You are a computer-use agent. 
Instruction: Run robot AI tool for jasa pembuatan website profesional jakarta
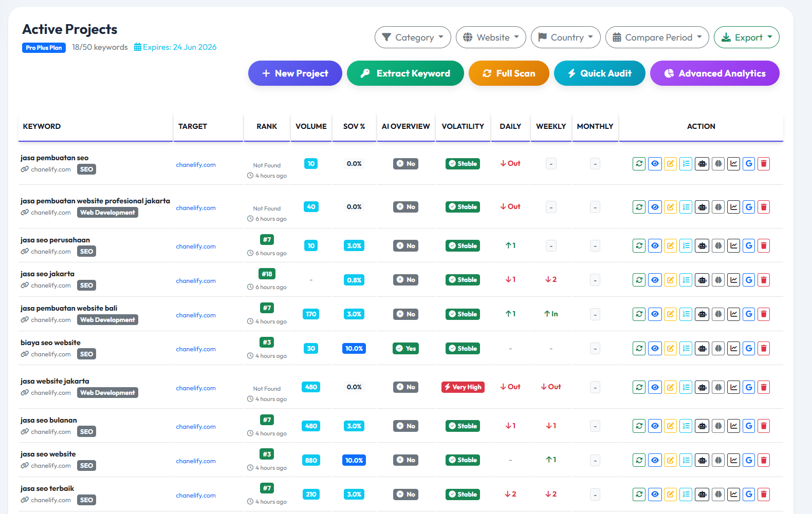(702, 207)
